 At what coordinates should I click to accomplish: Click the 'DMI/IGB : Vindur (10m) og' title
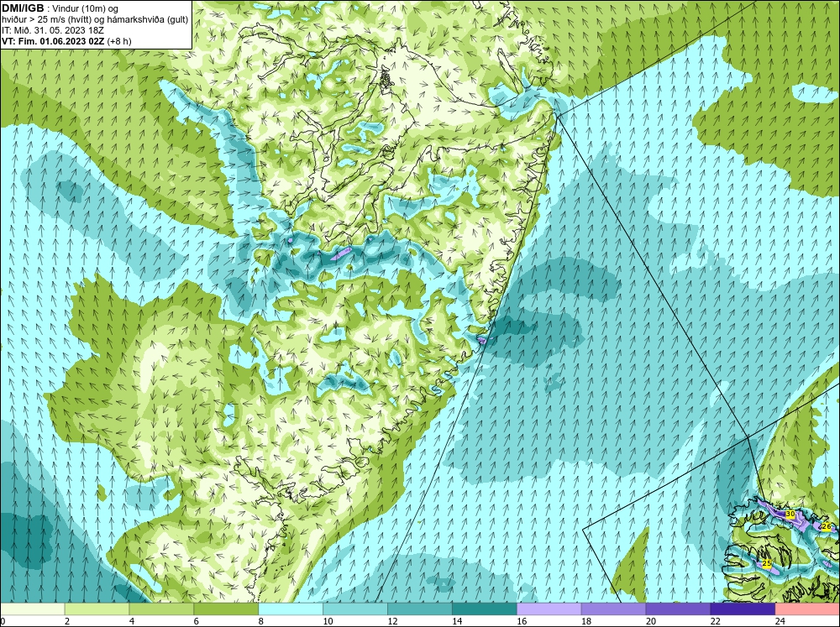tap(60, 8)
